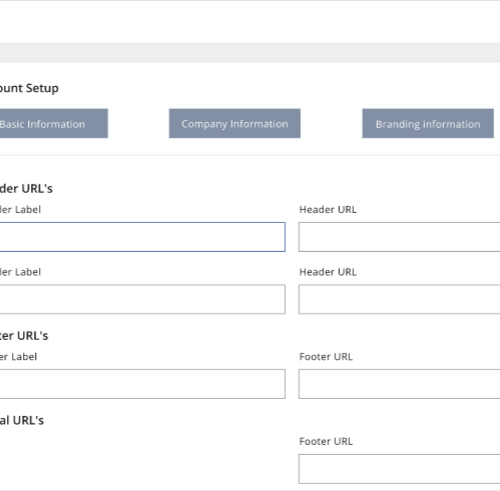Click the first 'Header URL' field label
The image size is (500, 491).
pos(328,210)
